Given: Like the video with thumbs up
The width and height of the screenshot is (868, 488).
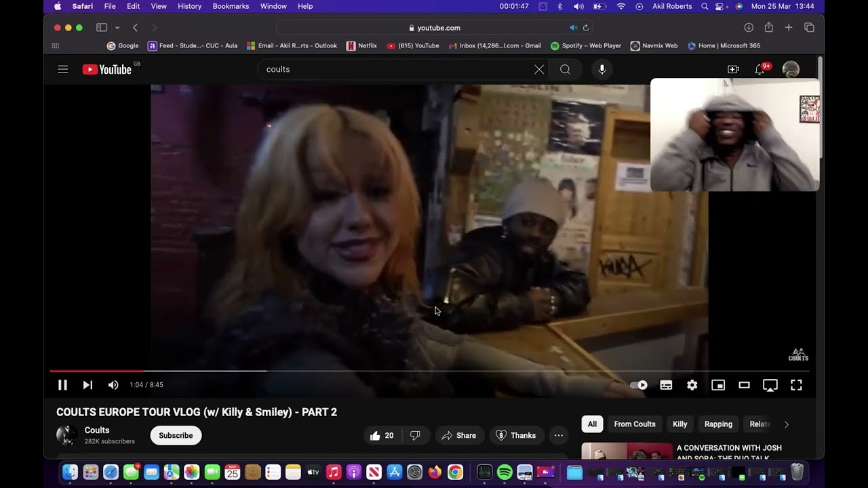Looking at the screenshot, I should (x=382, y=436).
